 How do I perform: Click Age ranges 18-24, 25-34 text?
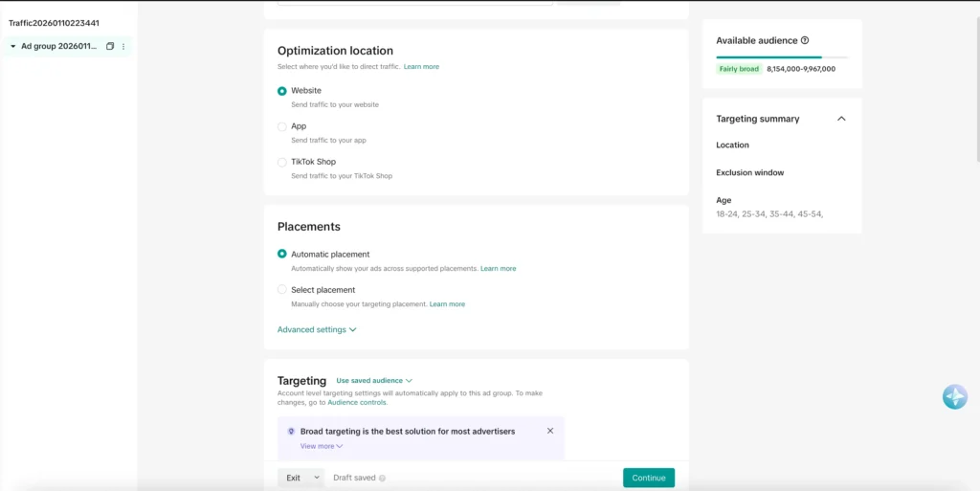coord(769,214)
